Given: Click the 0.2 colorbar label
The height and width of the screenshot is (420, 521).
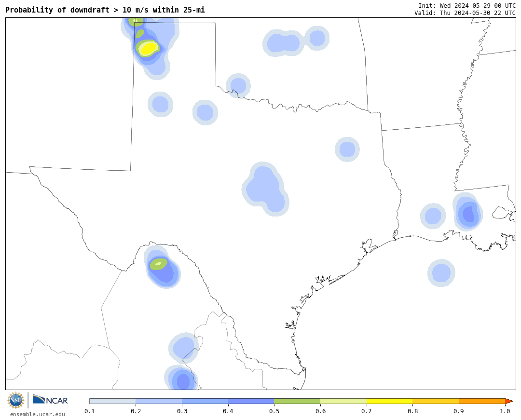Looking at the screenshot, I should tap(136, 411).
